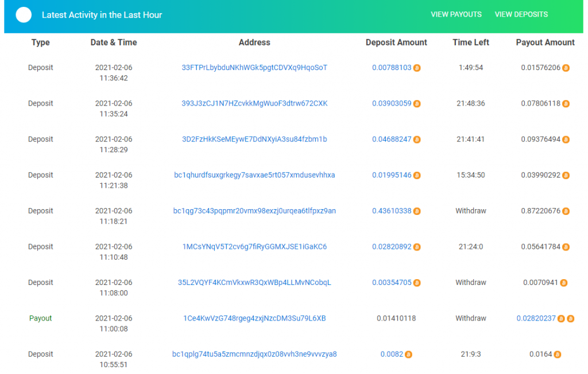Image resolution: width=588 pixels, height=374 pixels.
Task: Click the date 2021-02-06 11:36:42
Action: click(114, 73)
